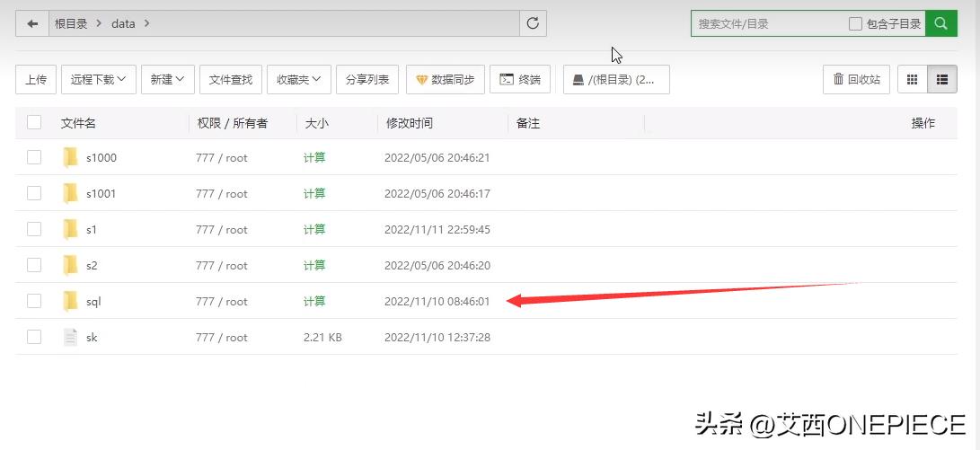Image resolution: width=980 pixels, height=450 pixels.
Task: Click the back arrow navigation icon
Action: click(32, 23)
